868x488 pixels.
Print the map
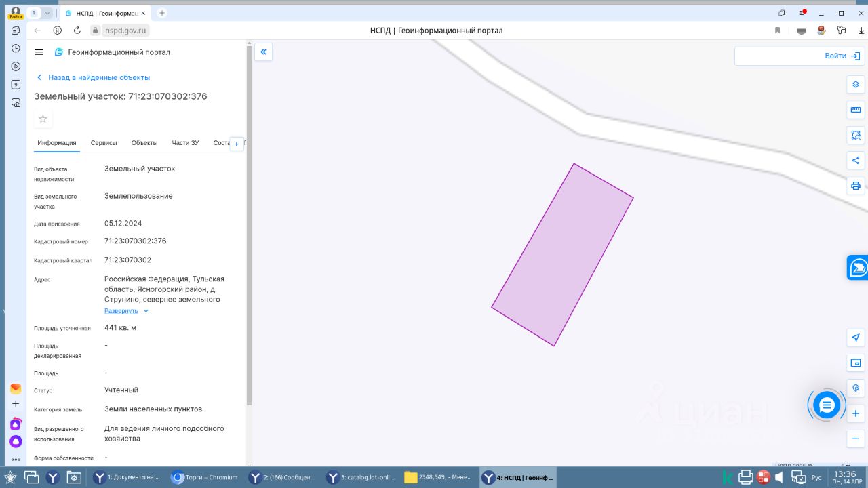856,186
